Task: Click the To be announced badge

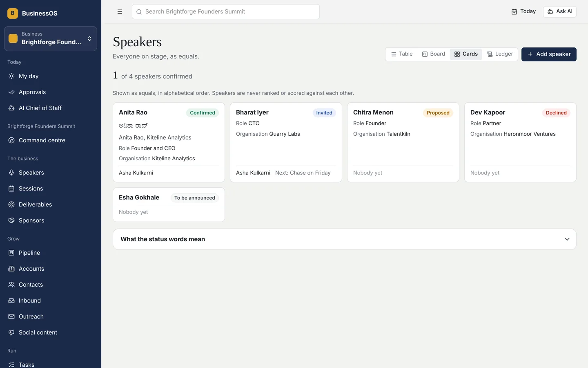Action: [x=195, y=198]
